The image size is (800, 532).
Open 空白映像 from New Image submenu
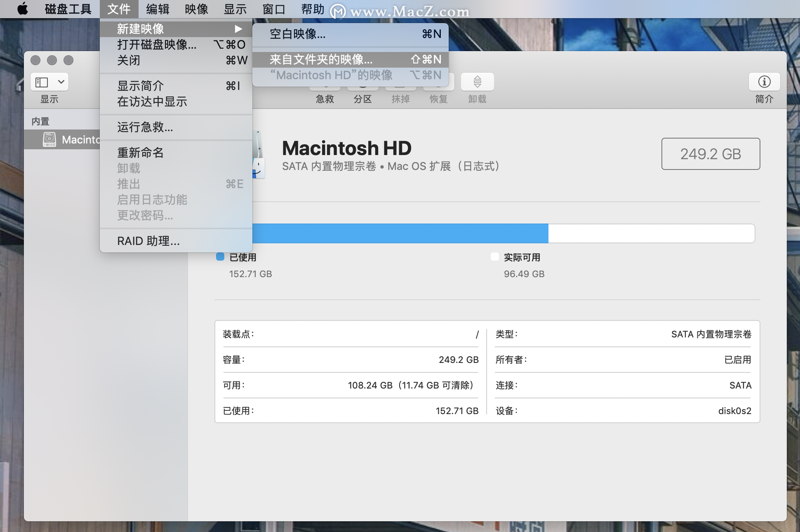coord(299,34)
